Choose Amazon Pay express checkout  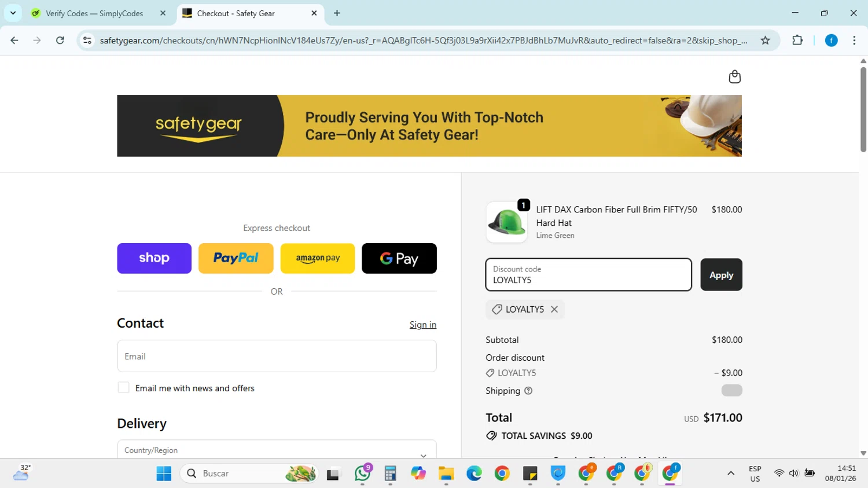(x=318, y=258)
